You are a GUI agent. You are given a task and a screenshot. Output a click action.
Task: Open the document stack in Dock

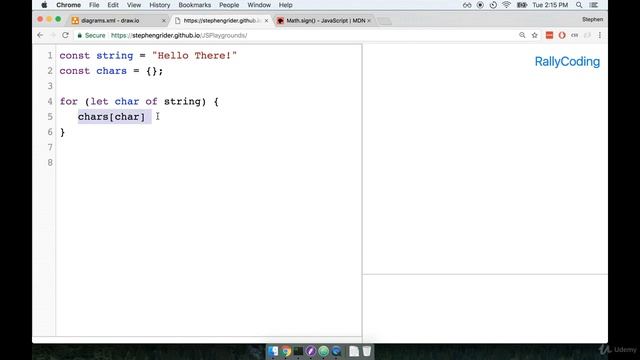click(x=354, y=351)
